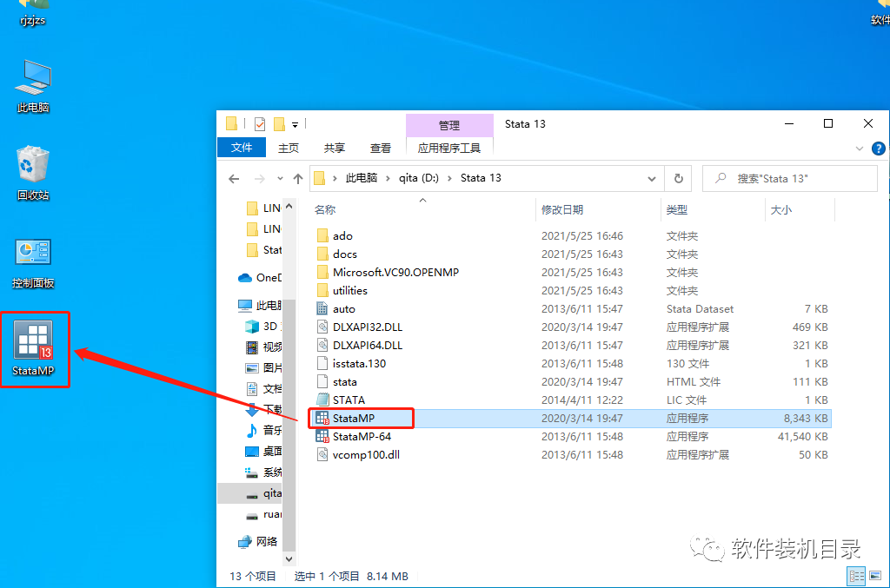Select the STATA LIC file icon
The width and height of the screenshot is (890, 588).
pos(322,400)
